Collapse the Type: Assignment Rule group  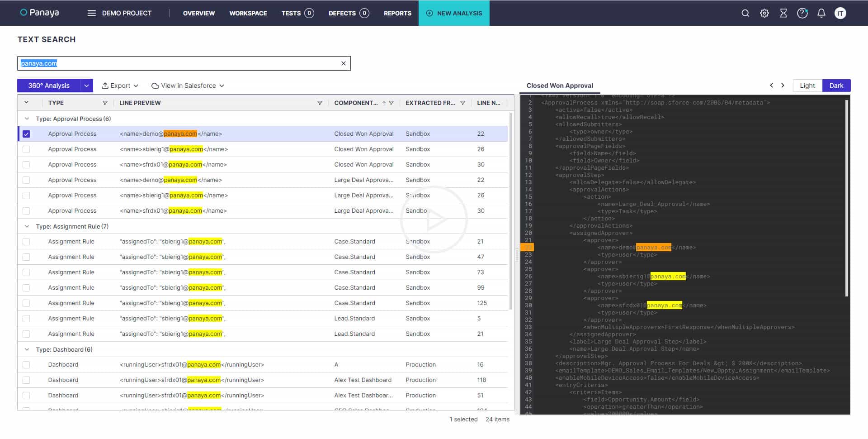(27, 226)
